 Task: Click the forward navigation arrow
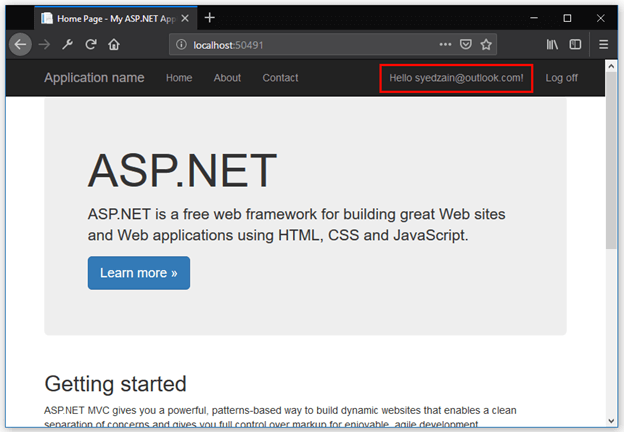(x=44, y=45)
